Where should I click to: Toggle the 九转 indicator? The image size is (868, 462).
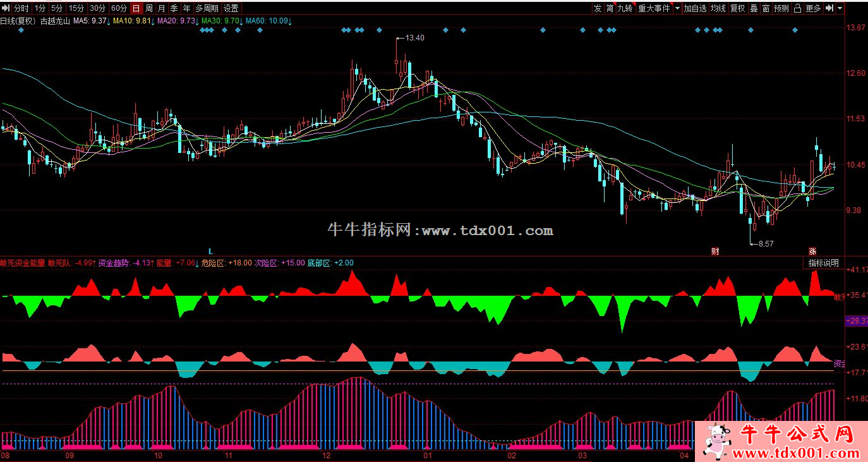(x=625, y=8)
